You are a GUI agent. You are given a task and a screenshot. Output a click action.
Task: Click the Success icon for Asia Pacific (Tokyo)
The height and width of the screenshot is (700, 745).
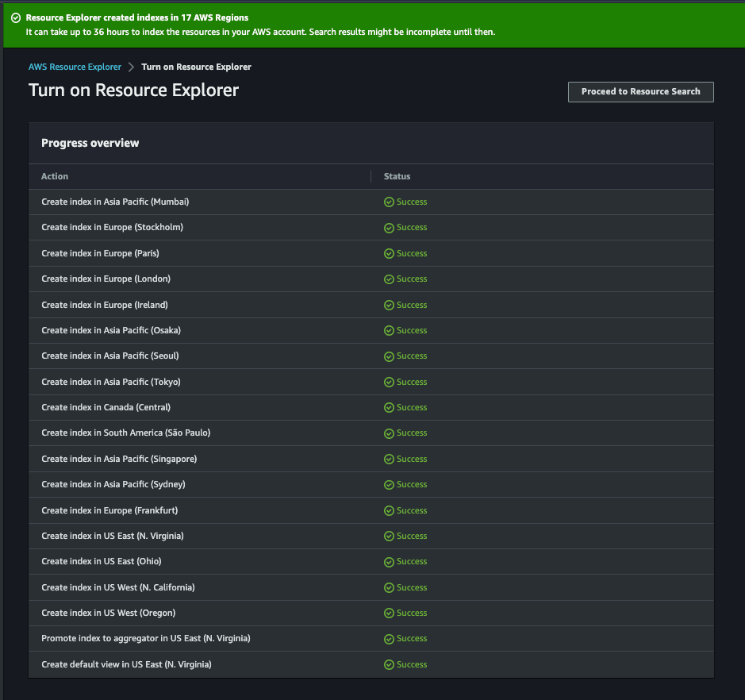tap(390, 382)
